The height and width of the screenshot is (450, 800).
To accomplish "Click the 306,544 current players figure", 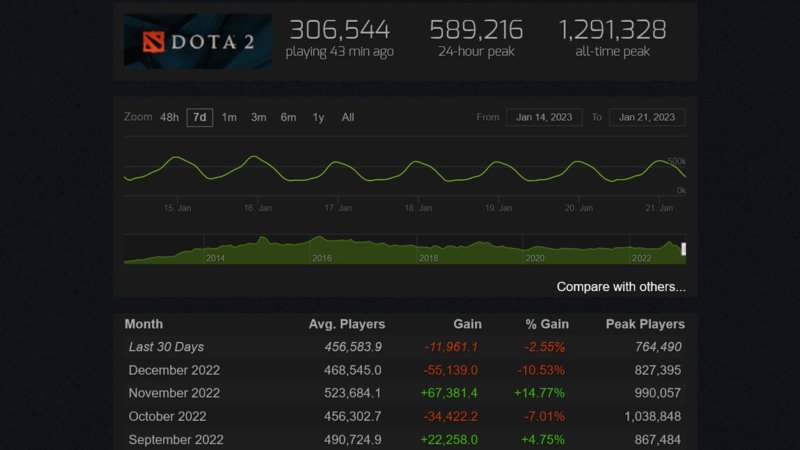I will (340, 30).
